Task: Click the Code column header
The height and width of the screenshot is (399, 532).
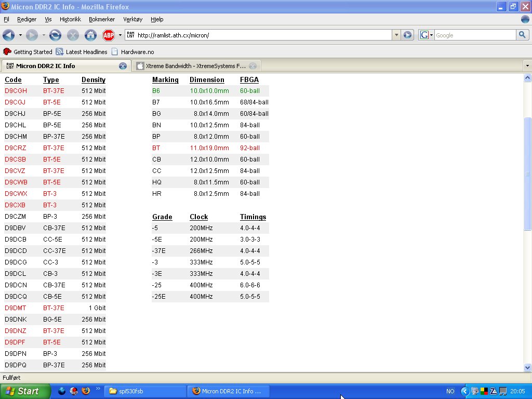Action: pyautogui.click(x=13, y=79)
